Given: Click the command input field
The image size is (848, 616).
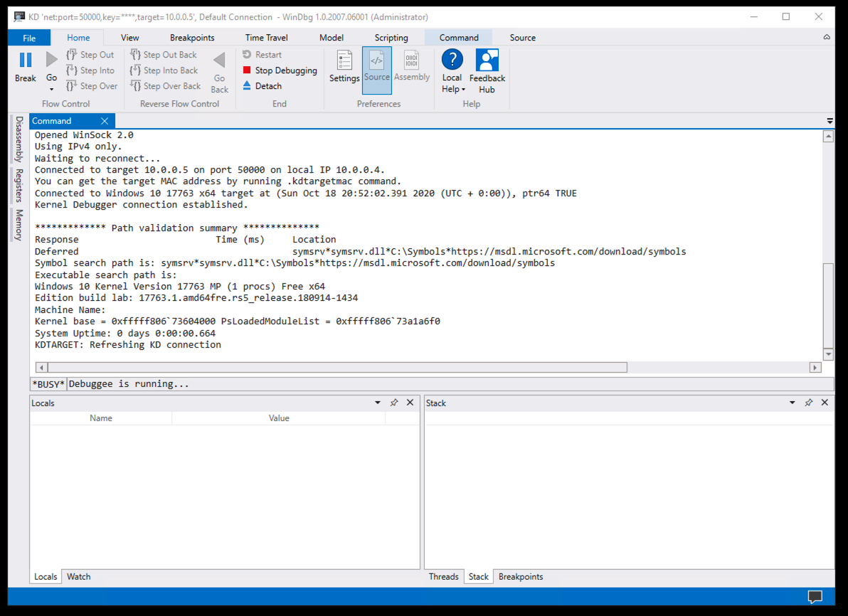Looking at the screenshot, I should [x=448, y=384].
